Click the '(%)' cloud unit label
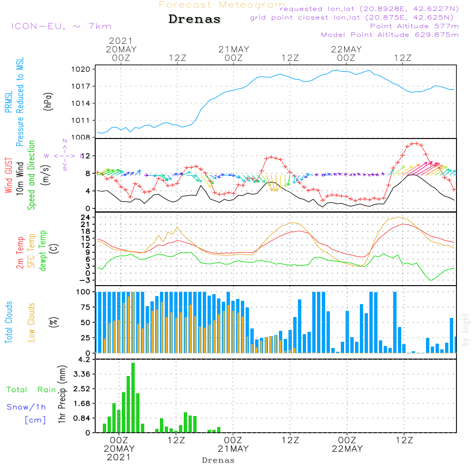This screenshot has width=476, height=476. pyautogui.click(x=53, y=322)
